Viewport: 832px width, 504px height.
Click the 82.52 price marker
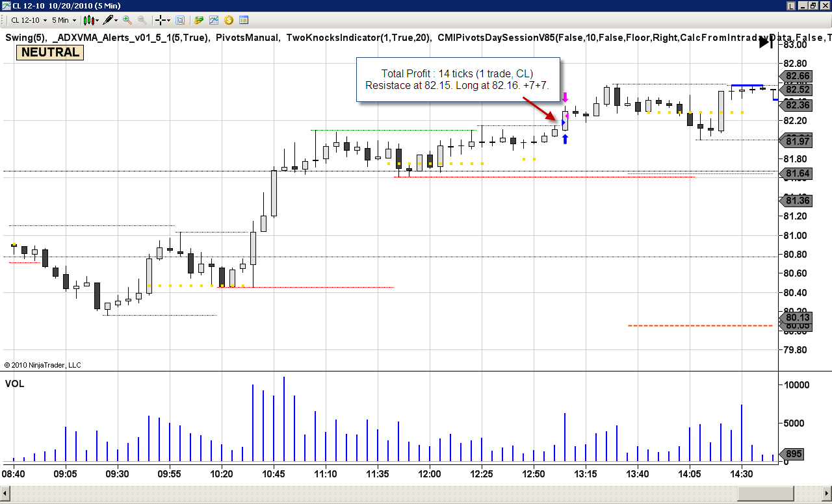[797, 90]
